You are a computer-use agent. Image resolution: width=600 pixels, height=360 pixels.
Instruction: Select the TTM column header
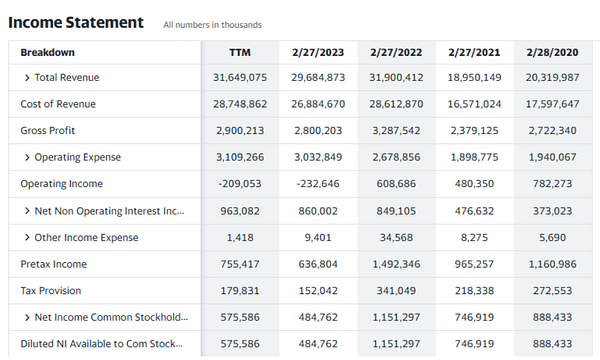[240, 52]
